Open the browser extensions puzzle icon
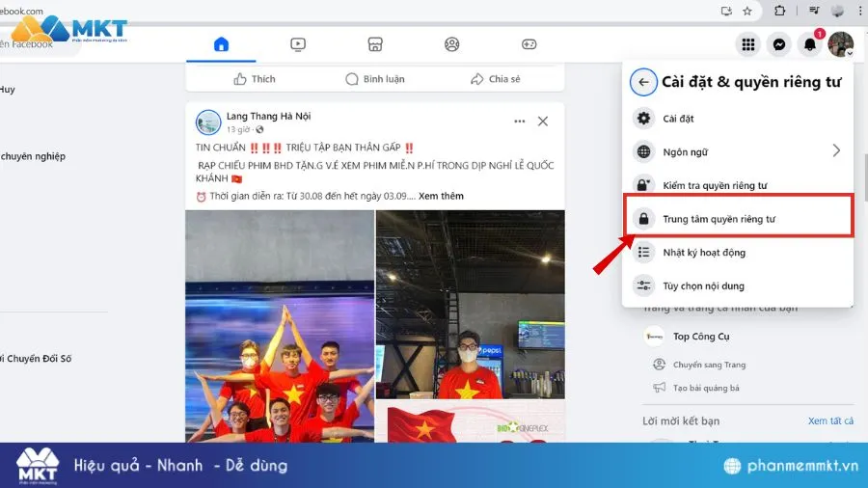 pos(779,11)
